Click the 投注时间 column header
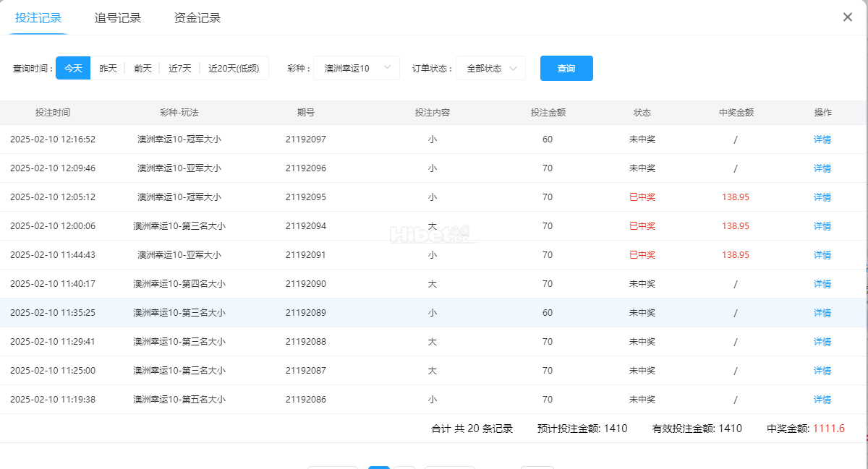The height and width of the screenshot is (469, 868). [53, 113]
